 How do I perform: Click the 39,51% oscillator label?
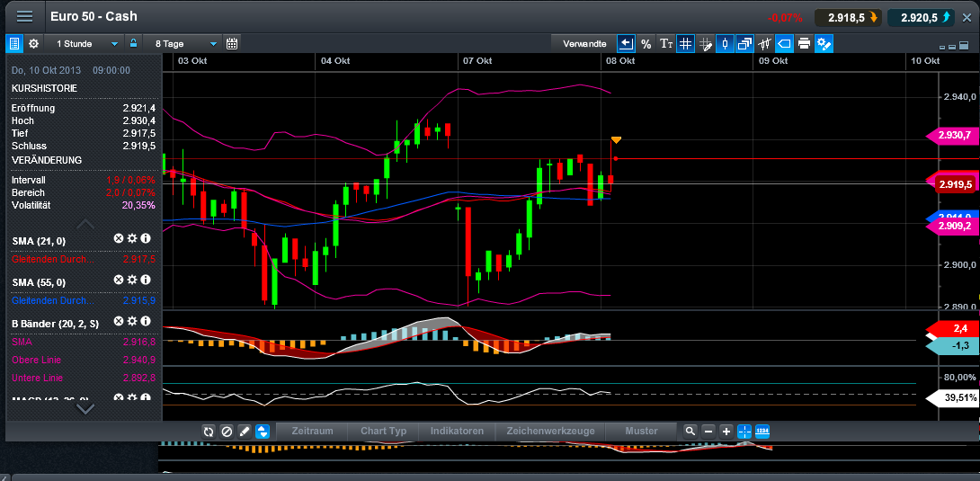pyautogui.click(x=952, y=398)
